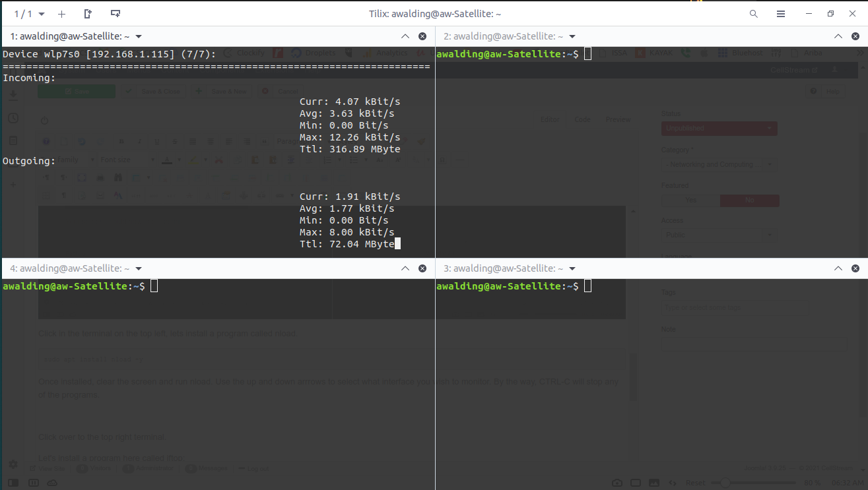Screen dimensions: 868x490
Task: Expand terminal 2 title dropdown arrow
Action: tap(572, 37)
